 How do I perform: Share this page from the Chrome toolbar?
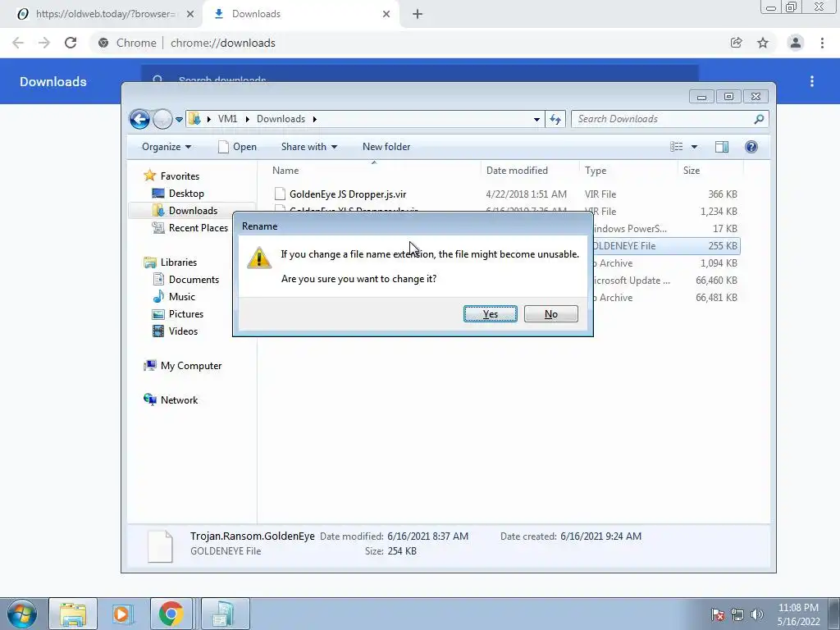736,43
